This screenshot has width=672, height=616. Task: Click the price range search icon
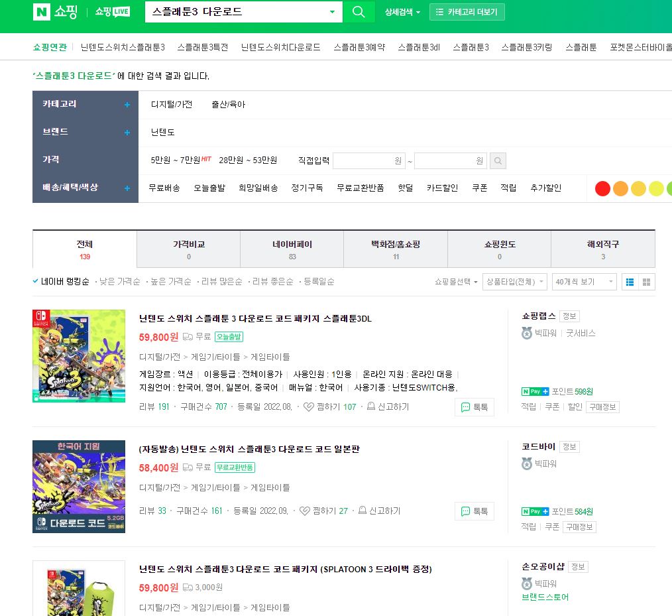[498, 160]
